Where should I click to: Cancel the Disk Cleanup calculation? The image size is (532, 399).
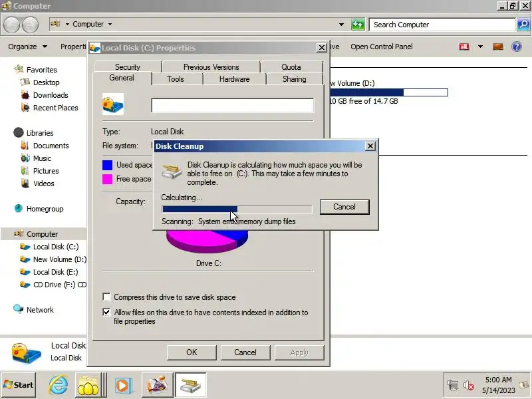[344, 207]
